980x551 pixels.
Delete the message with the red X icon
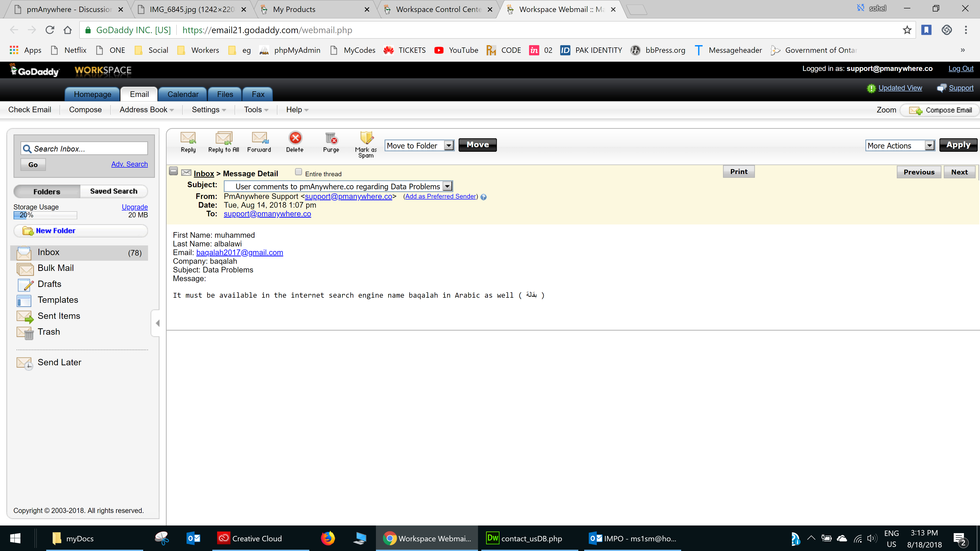click(x=295, y=138)
